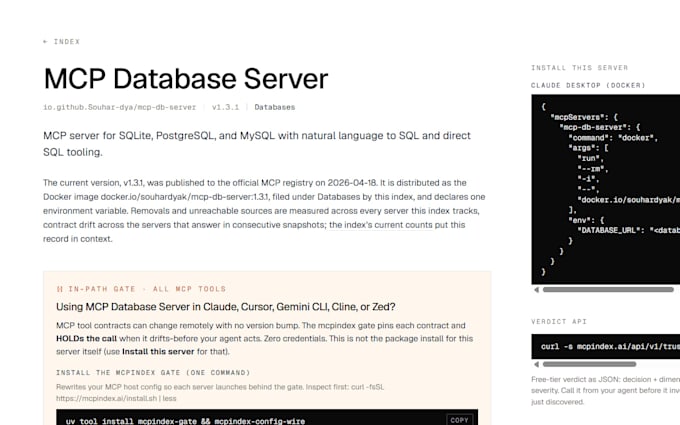Click the bold 'Install this server' text
Viewport: 680px width, 425px height.
(x=158, y=352)
